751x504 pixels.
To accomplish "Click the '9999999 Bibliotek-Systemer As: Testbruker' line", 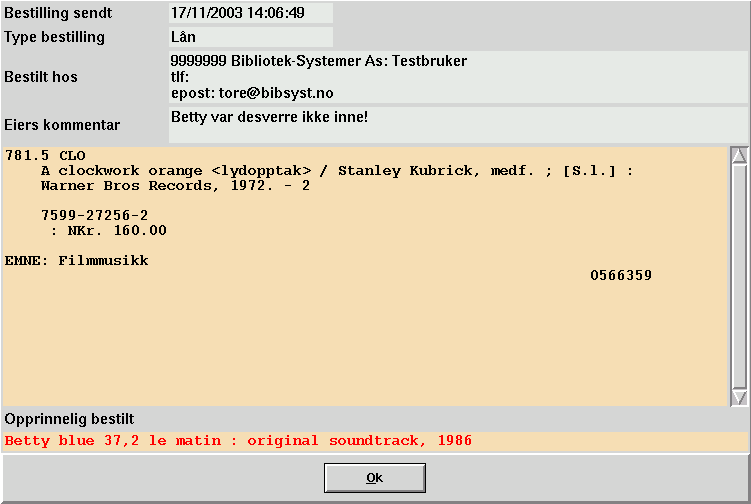I will (x=319, y=61).
